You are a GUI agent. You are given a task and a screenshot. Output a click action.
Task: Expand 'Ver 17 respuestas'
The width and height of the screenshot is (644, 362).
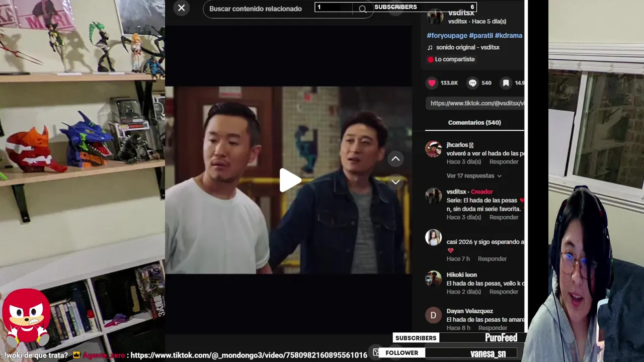[474, 176]
